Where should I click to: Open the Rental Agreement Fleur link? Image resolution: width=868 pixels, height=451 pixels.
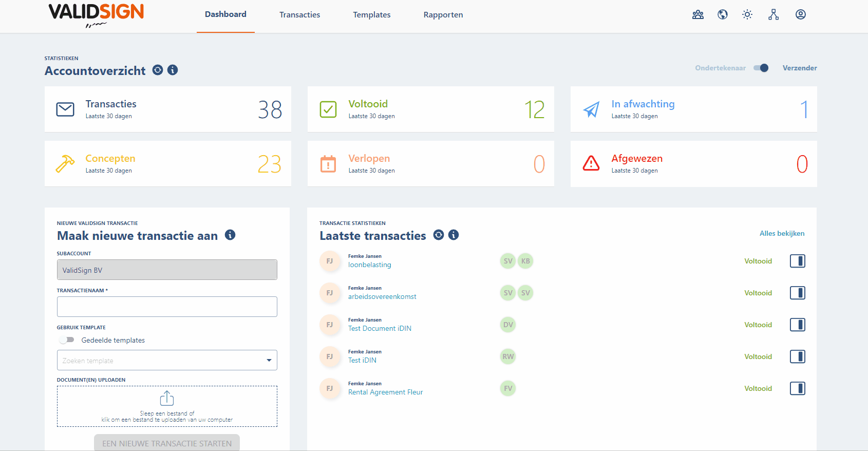(385, 392)
